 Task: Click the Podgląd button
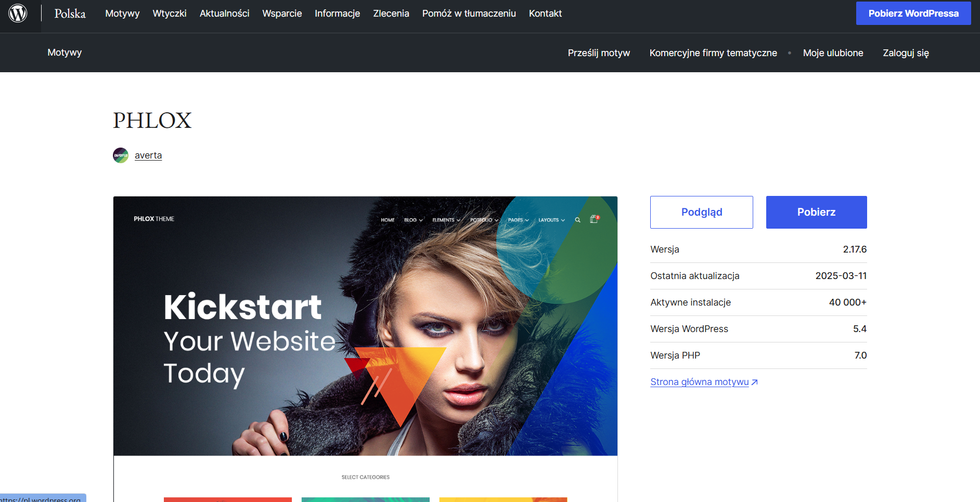[702, 212]
